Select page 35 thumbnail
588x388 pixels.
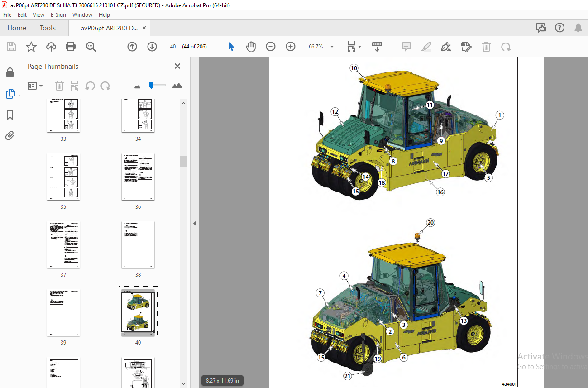click(63, 177)
